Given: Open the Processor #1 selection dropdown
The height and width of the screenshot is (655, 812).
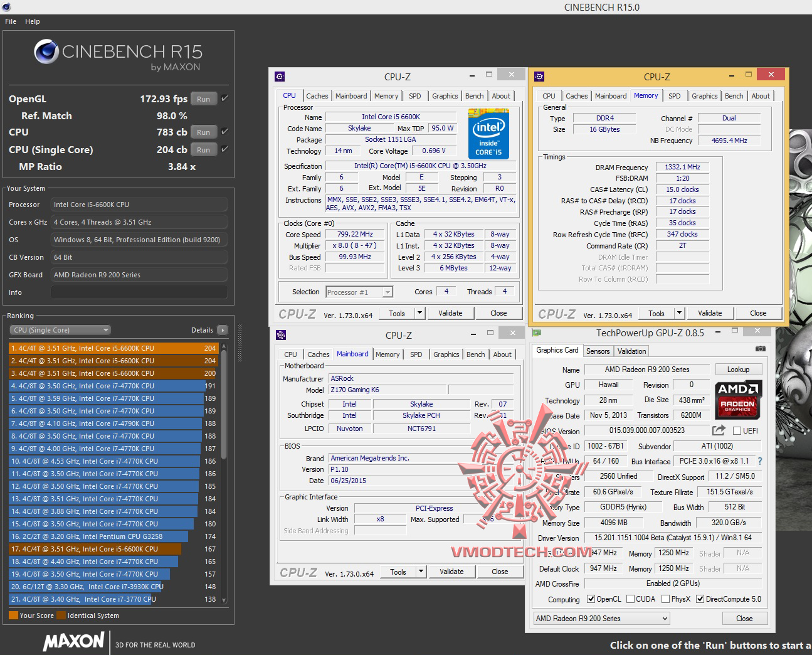Looking at the screenshot, I should [359, 292].
